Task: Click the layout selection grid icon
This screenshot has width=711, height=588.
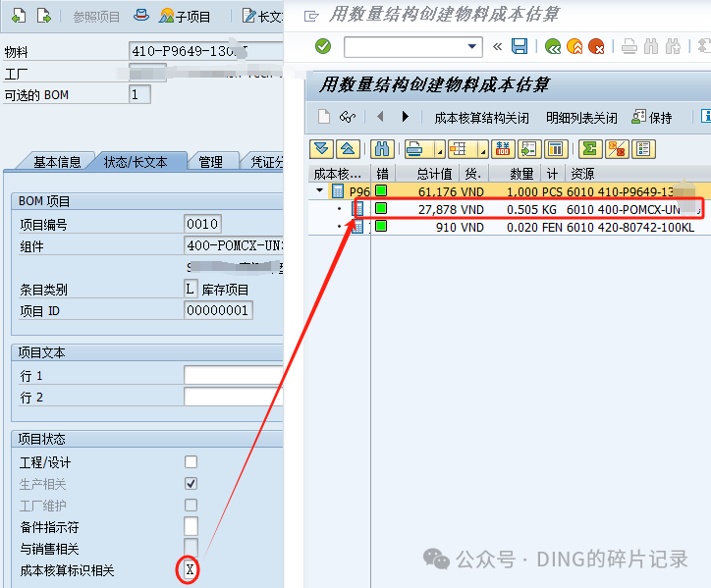Action: coord(459,148)
